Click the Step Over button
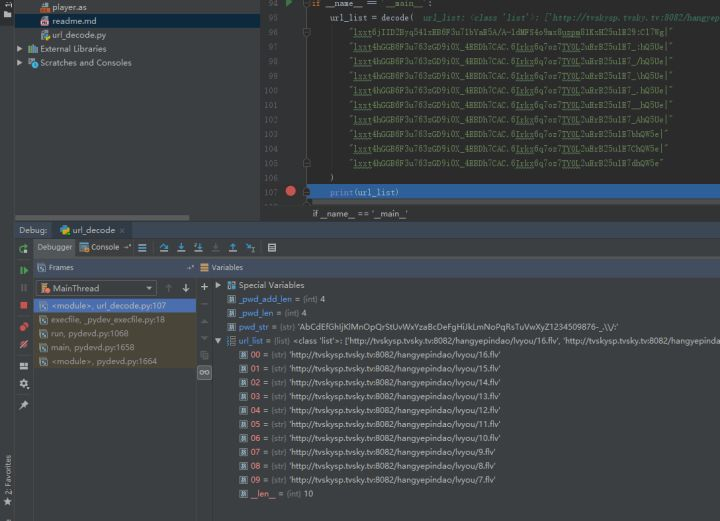The image size is (720, 521). pos(163,248)
